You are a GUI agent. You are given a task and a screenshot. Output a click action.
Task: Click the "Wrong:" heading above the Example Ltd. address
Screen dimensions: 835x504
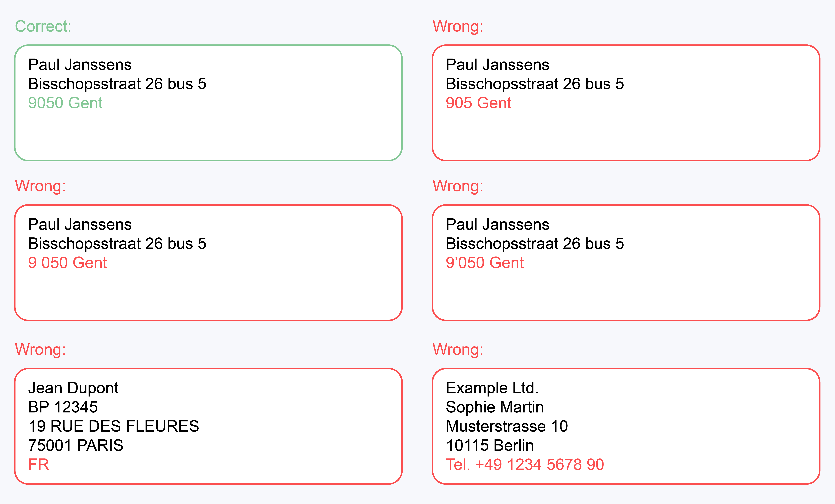(458, 350)
